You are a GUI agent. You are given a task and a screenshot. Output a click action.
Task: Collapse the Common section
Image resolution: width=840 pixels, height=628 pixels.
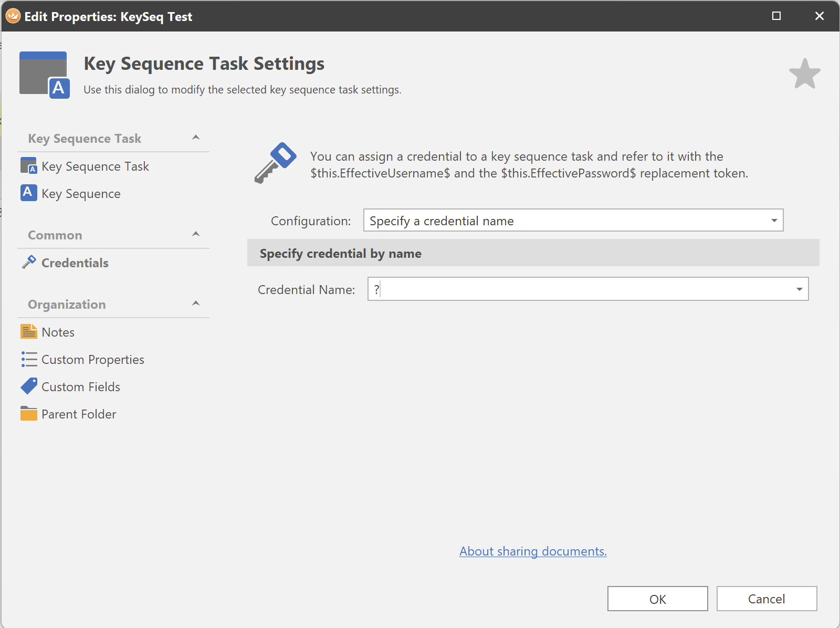(196, 234)
